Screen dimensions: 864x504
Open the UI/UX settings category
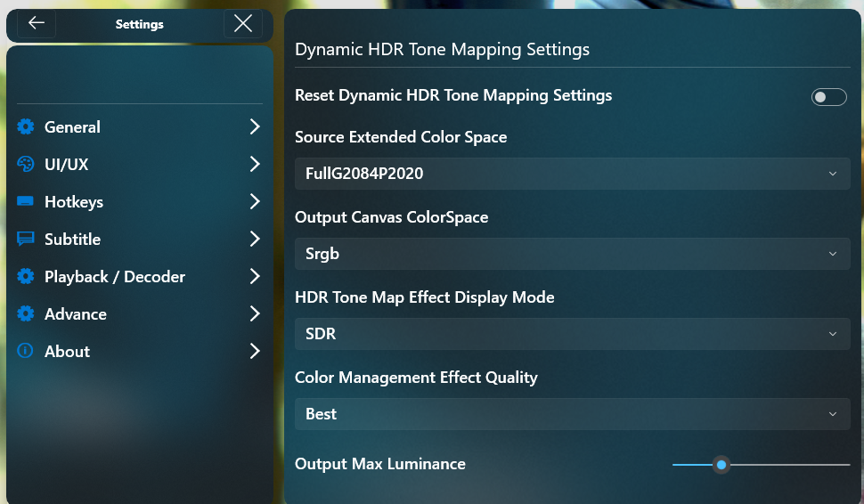[x=140, y=164]
